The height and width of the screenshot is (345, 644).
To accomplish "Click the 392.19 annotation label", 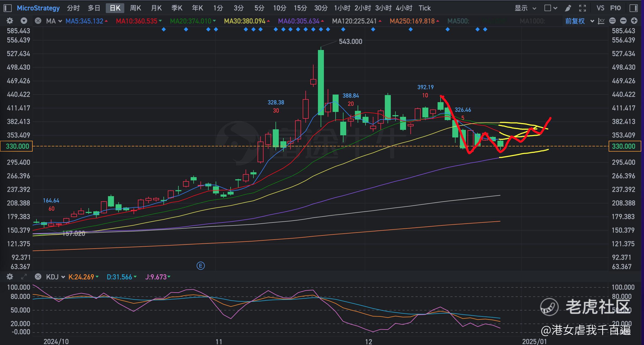I will (x=425, y=87).
